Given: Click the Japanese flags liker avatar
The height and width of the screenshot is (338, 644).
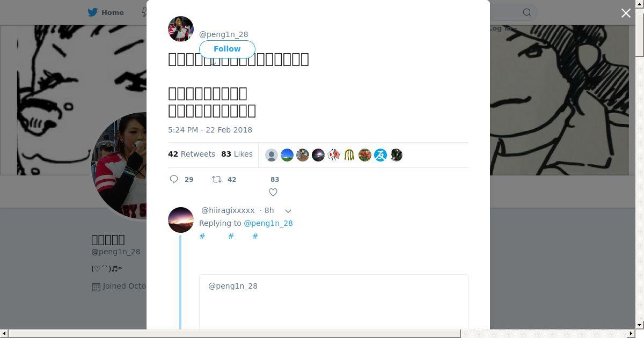Looking at the screenshot, I should [334, 155].
